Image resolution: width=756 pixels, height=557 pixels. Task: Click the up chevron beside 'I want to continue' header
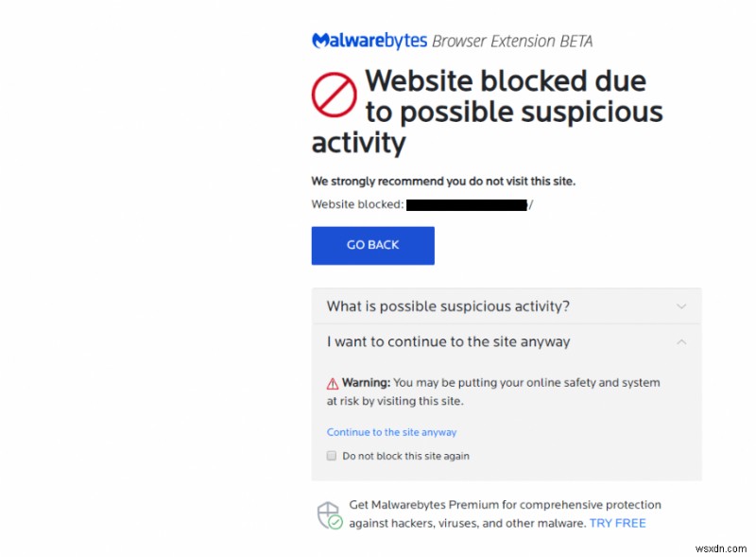click(x=681, y=341)
